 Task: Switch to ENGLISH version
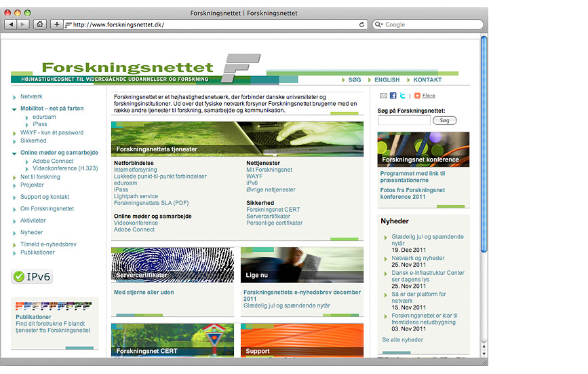[387, 80]
